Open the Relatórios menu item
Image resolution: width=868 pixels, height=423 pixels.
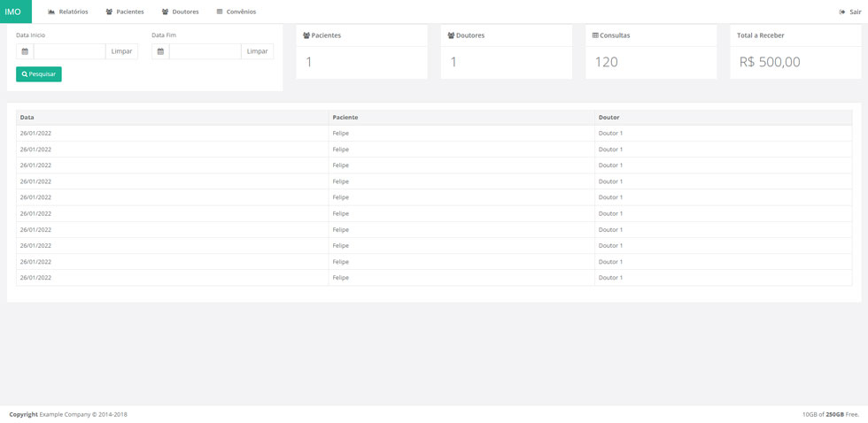(73, 12)
